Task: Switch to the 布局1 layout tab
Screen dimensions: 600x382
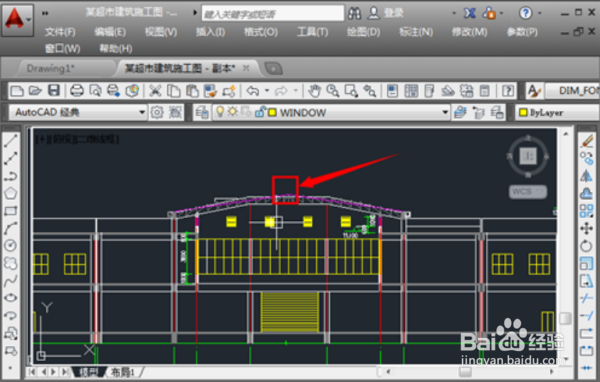Action: point(123,372)
